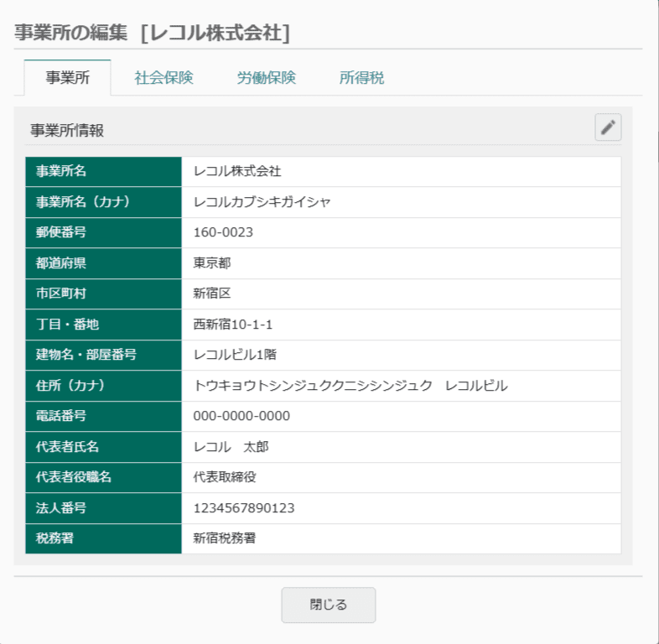This screenshot has height=644, width=659.
Task: Select the value 代表取締役
Action: pos(225,477)
